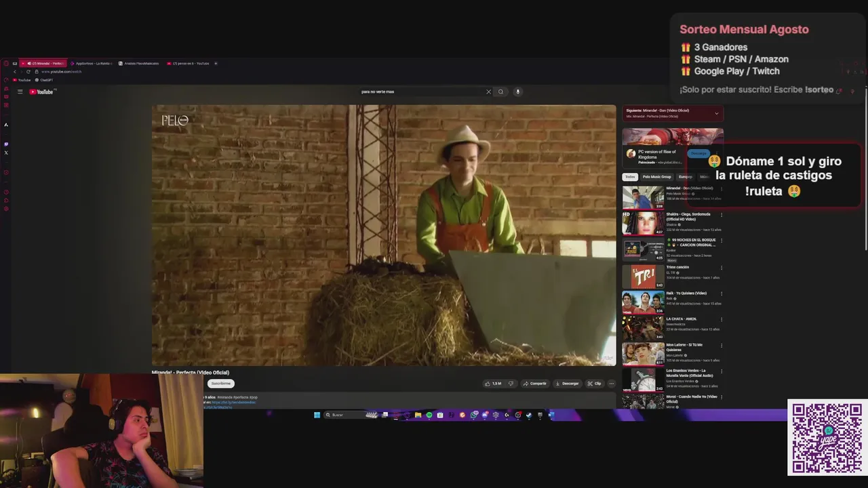The height and width of the screenshot is (488, 868).
Task: Like the video (1,5 M)
Action: (493, 384)
